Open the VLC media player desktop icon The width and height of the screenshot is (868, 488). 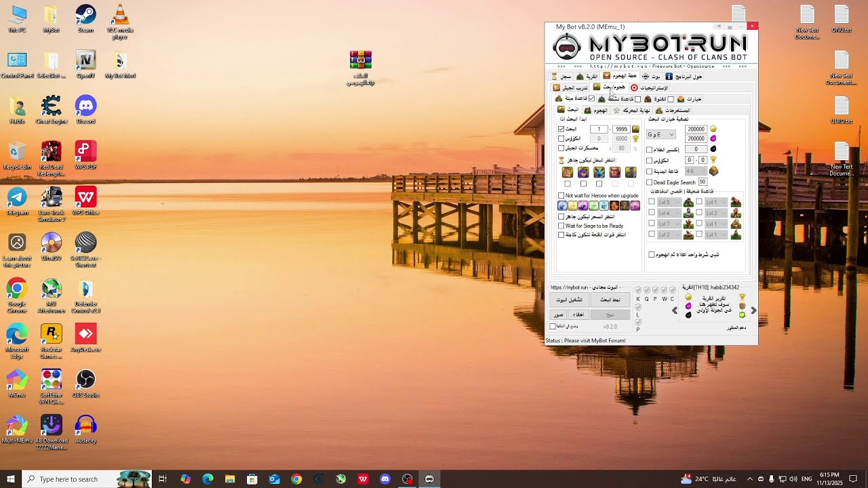click(120, 21)
